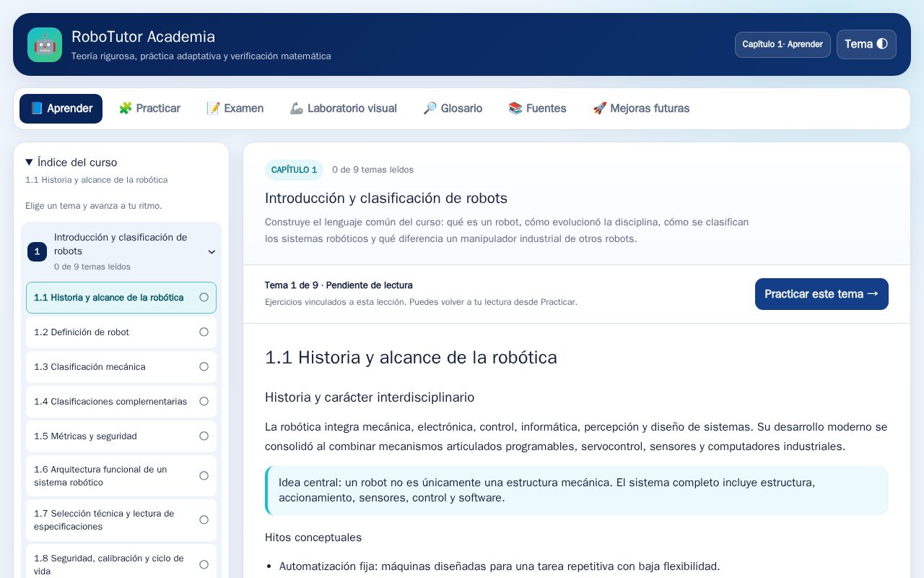
Task: Open the Aprender tab
Action: (61, 108)
